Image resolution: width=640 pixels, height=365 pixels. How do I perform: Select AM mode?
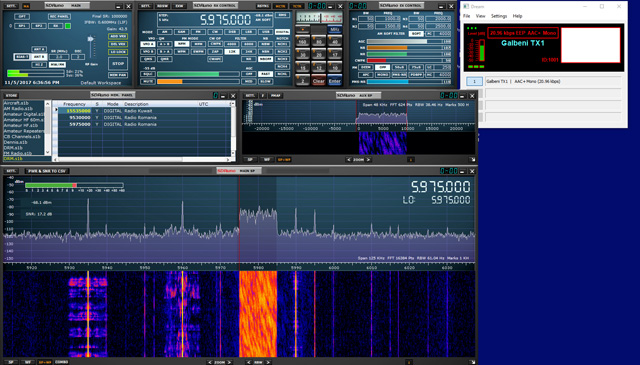coord(164,32)
